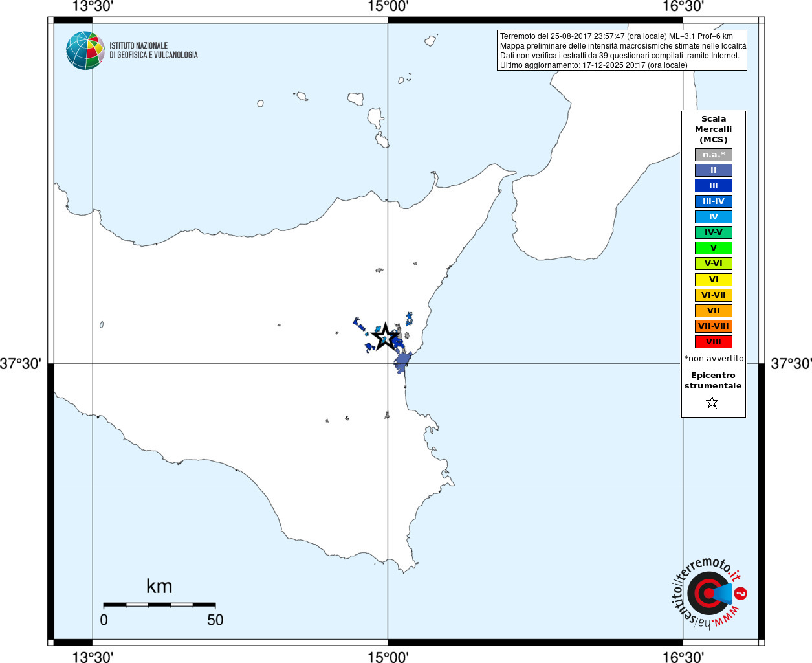The width and height of the screenshot is (812, 663).
Task: Click the right 37°30' latitude label
Action: click(x=791, y=364)
